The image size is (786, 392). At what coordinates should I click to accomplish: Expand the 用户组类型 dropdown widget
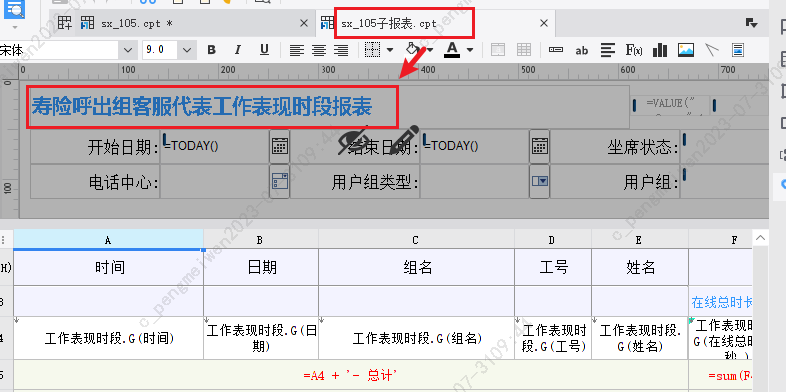[x=540, y=181]
